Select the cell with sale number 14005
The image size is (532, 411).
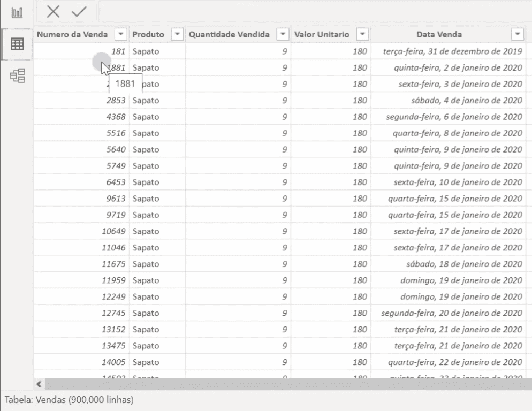tap(81, 362)
